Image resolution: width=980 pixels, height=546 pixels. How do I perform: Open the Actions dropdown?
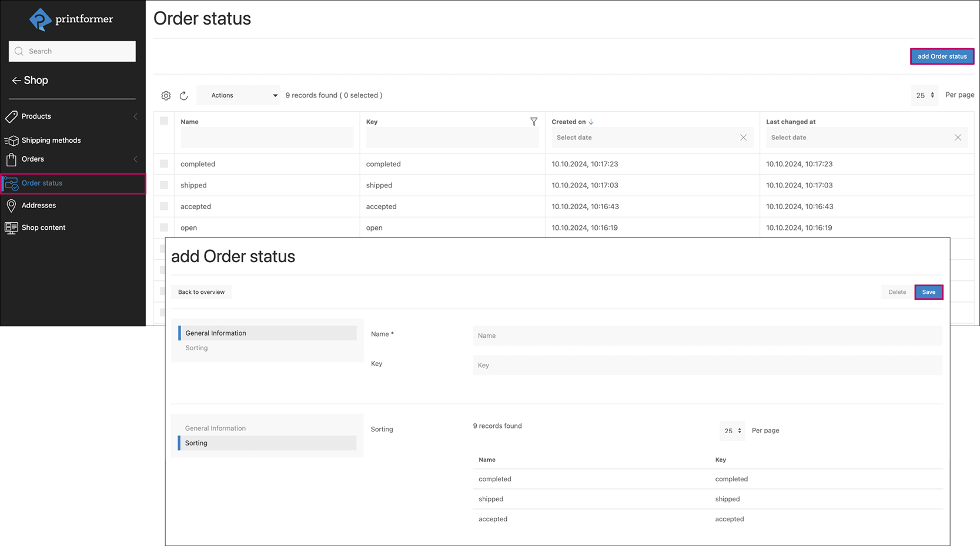pos(238,95)
